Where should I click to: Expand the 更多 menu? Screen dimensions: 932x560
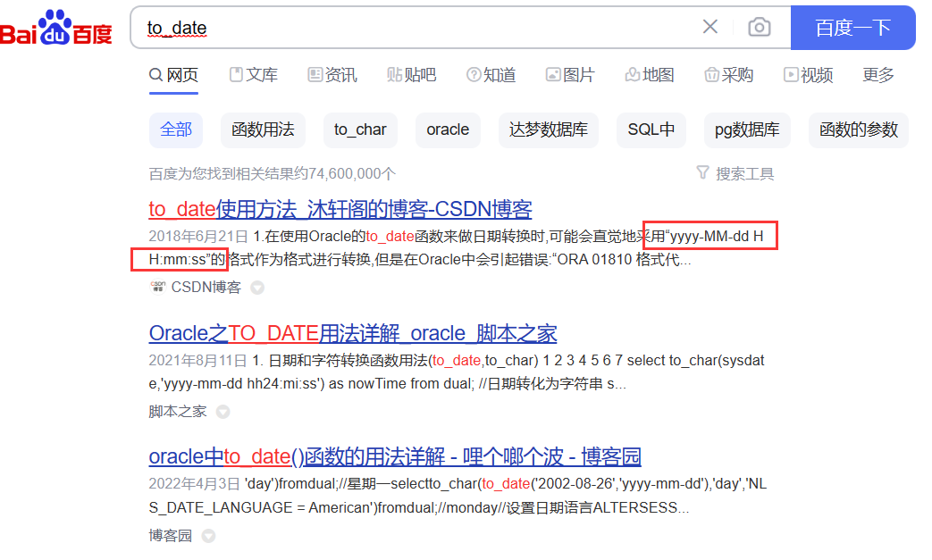click(878, 75)
